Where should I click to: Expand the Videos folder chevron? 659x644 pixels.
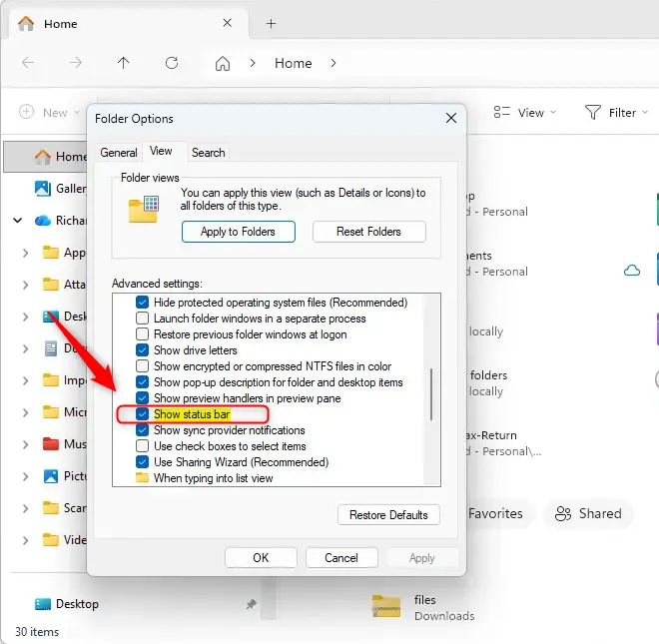[26, 540]
